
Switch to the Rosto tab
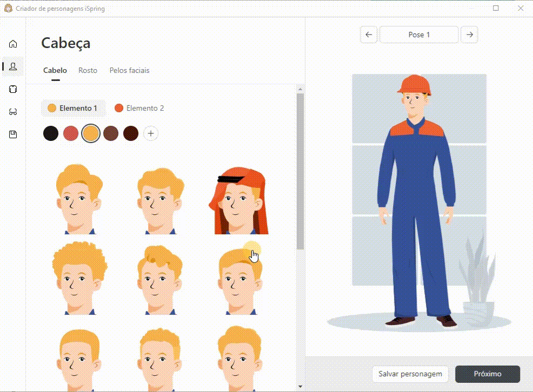tap(88, 70)
